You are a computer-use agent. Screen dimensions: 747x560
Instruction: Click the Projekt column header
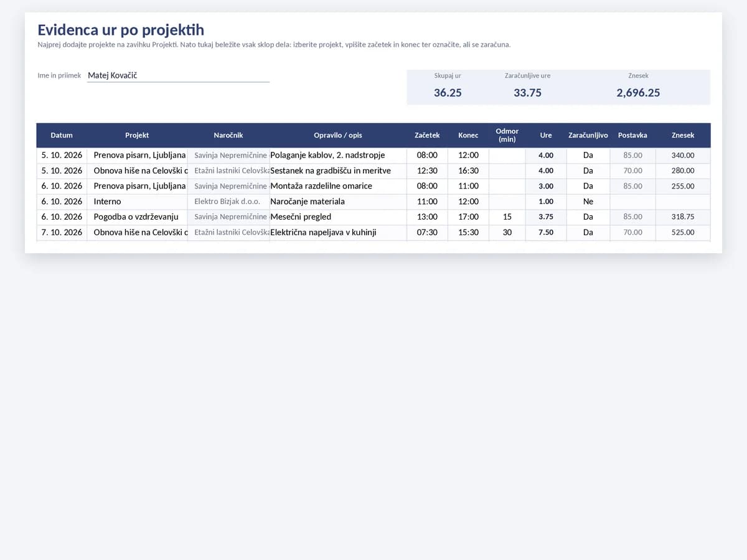coord(137,135)
